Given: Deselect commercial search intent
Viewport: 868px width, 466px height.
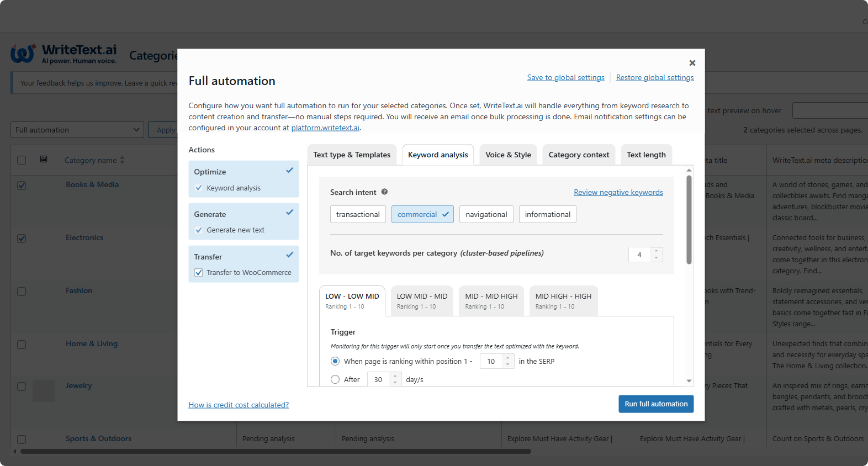Looking at the screenshot, I should (x=422, y=214).
